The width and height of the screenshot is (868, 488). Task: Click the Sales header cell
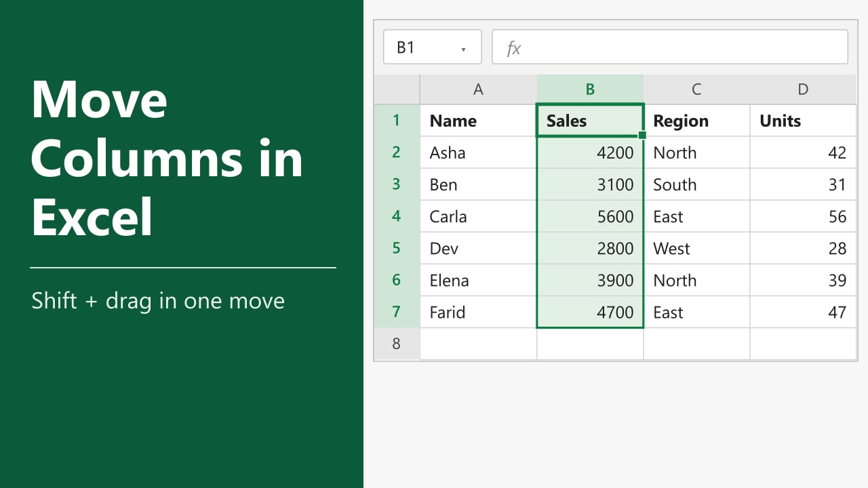point(590,121)
